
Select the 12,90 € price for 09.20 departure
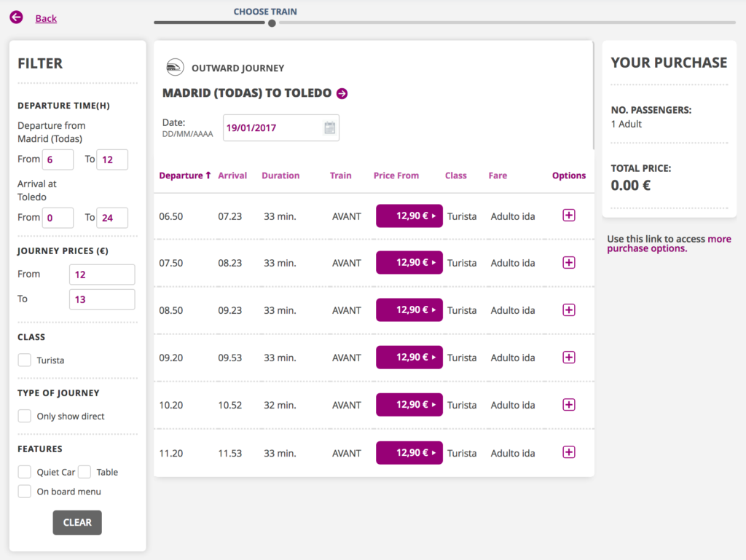click(409, 357)
